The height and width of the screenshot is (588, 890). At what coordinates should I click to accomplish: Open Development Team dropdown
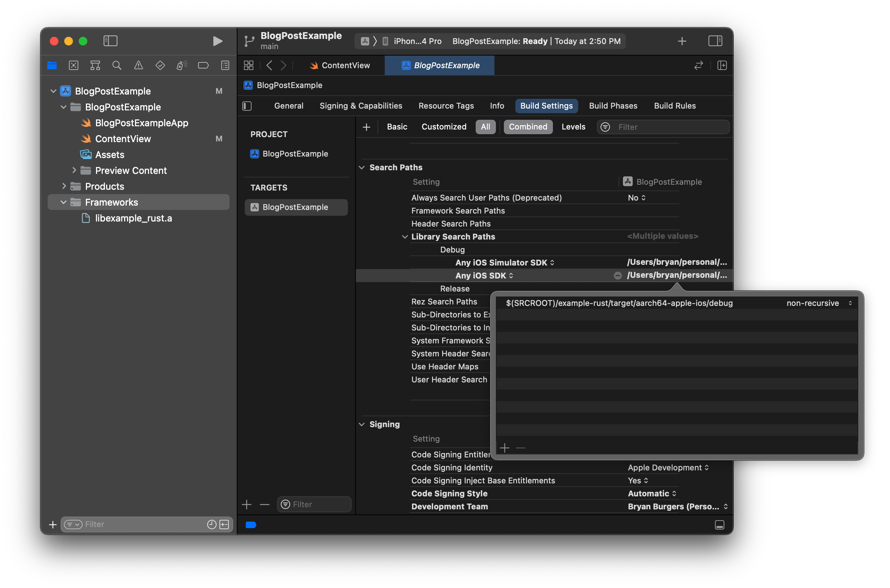point(678,506)
